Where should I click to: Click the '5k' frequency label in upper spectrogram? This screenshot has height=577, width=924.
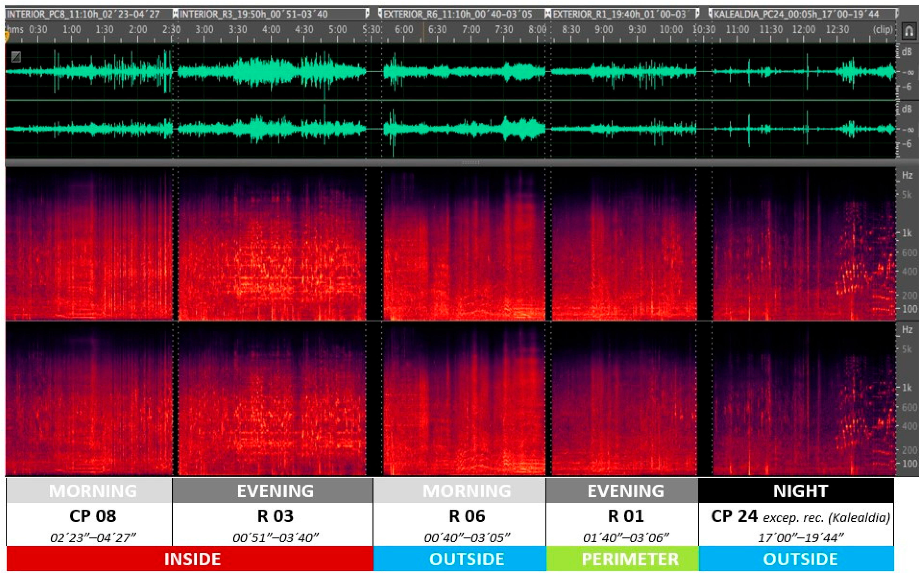[907, 195]
